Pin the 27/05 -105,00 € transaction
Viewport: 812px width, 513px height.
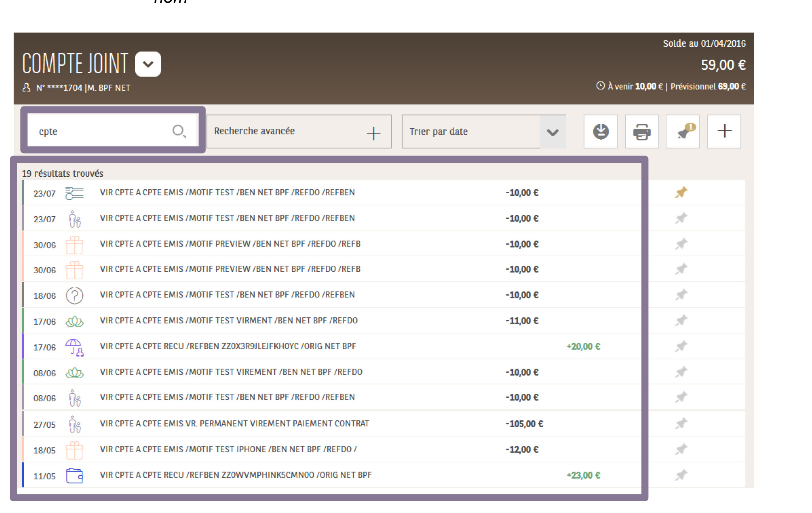pos(681,424)
